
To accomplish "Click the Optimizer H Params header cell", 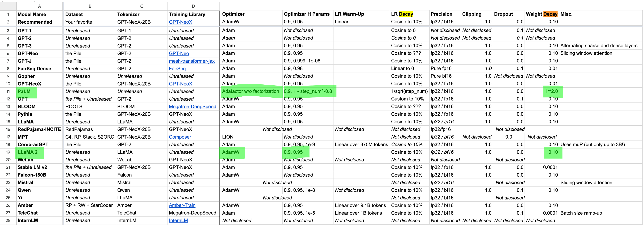I will point(308,14).
